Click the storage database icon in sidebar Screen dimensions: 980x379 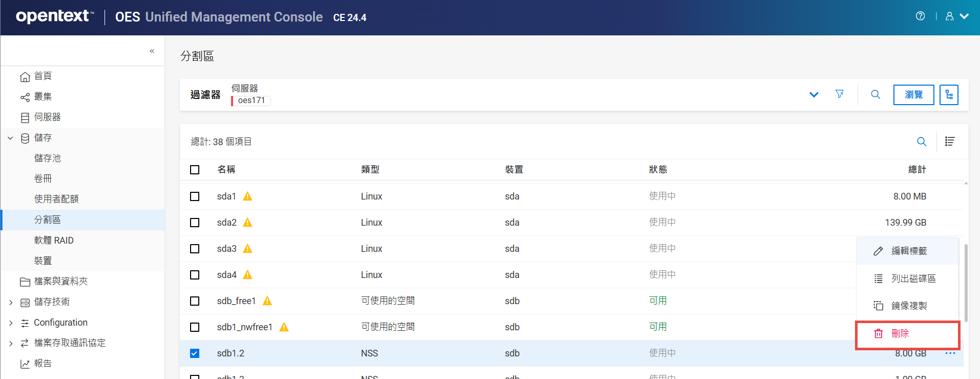tap(25, 138)
